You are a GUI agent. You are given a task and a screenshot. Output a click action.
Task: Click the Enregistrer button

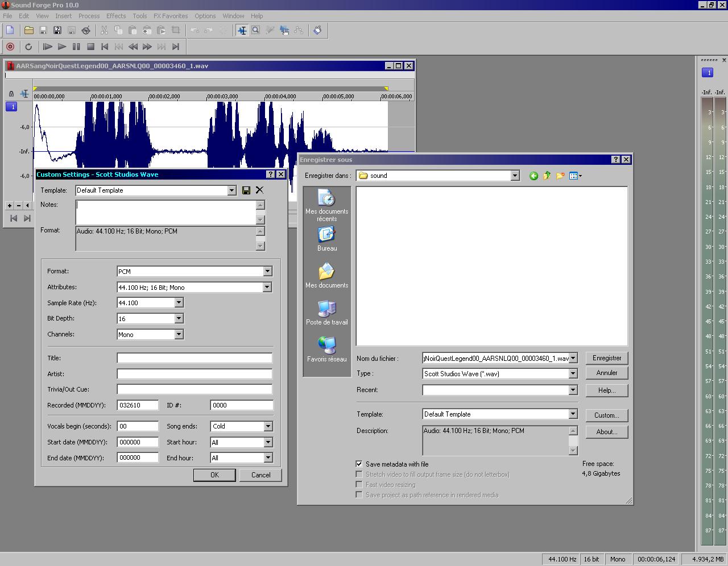click(x=607, y=358)
